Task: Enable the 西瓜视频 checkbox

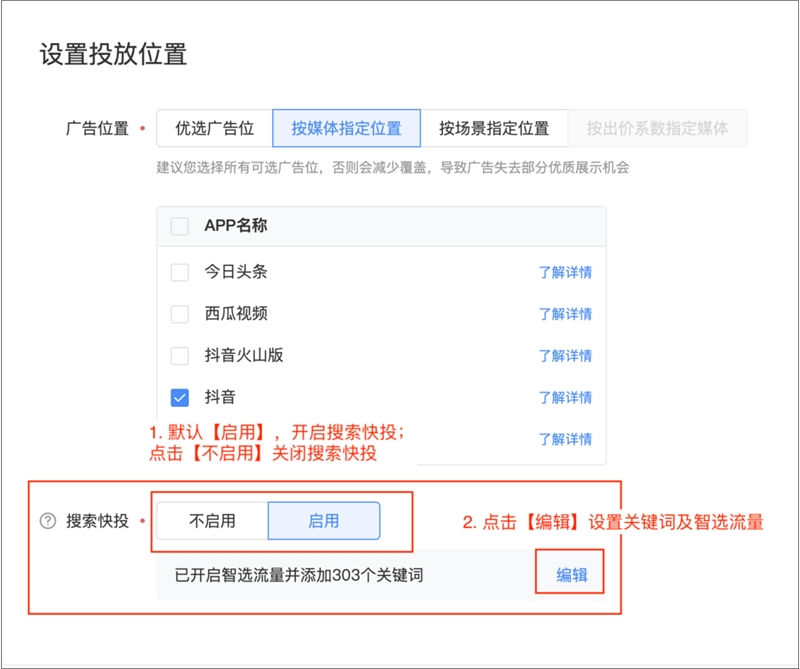Action: [x=180, y=314]
